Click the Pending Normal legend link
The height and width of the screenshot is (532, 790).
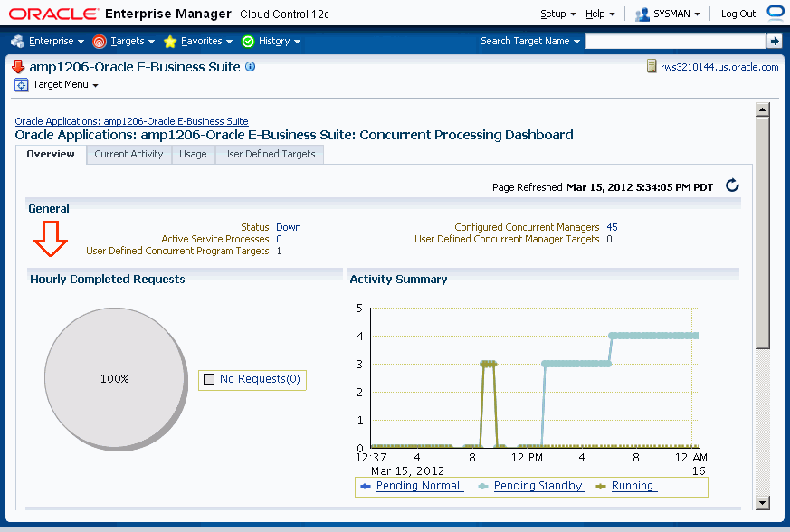[x=418, y=486]
